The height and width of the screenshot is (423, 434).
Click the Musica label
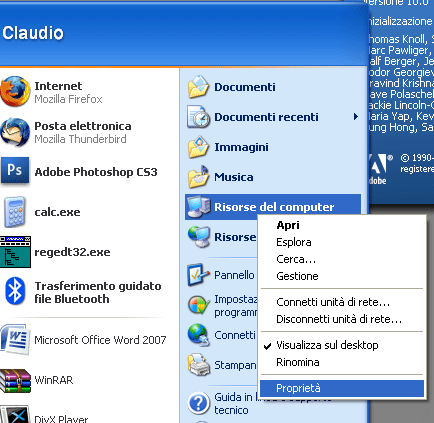234,177
